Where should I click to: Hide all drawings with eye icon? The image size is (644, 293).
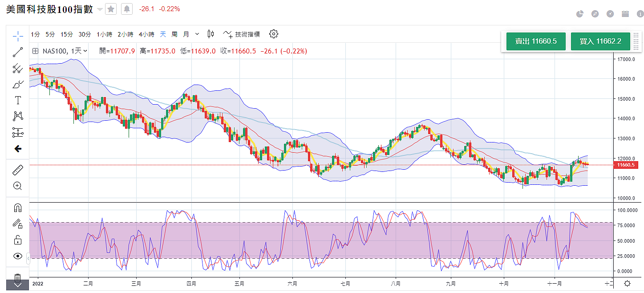pyautogui.click(x=18, y=256)
